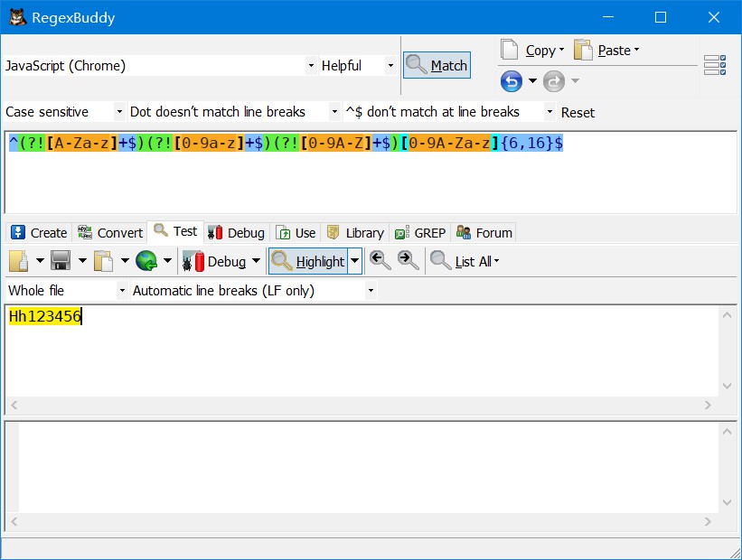Click the grayed Redo arrow icon
Image resolution: width=742 pixels, height=560 pixels.
click(x=554, y=81)
